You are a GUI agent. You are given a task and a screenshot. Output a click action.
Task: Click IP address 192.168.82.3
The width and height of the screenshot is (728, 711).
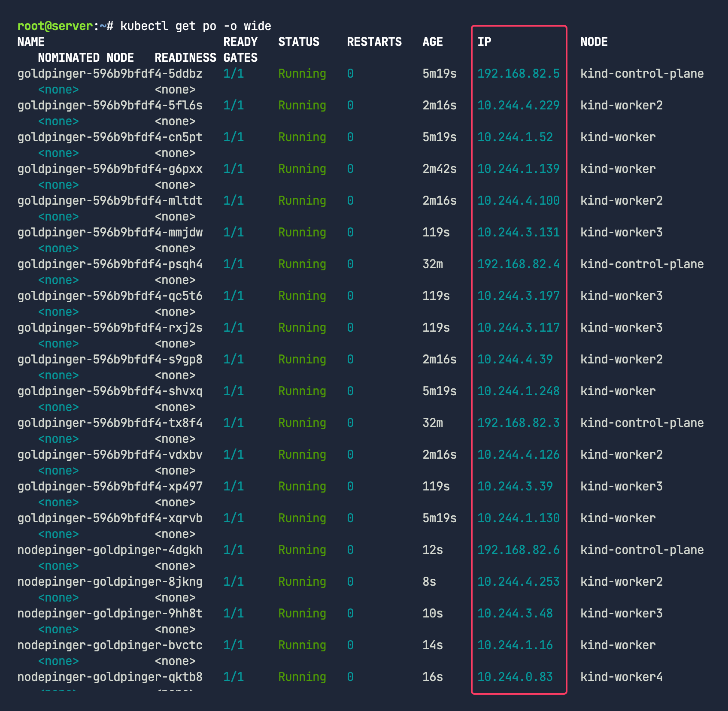[519, 423]
